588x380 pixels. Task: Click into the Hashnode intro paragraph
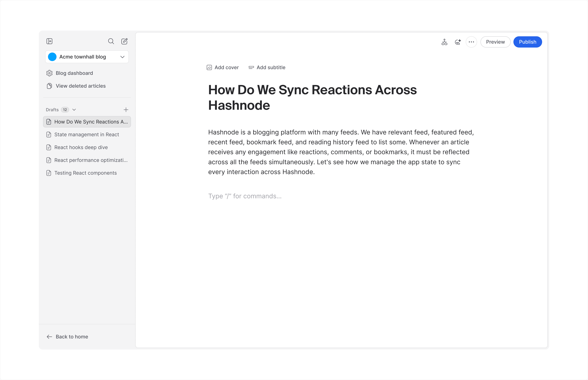341,152
